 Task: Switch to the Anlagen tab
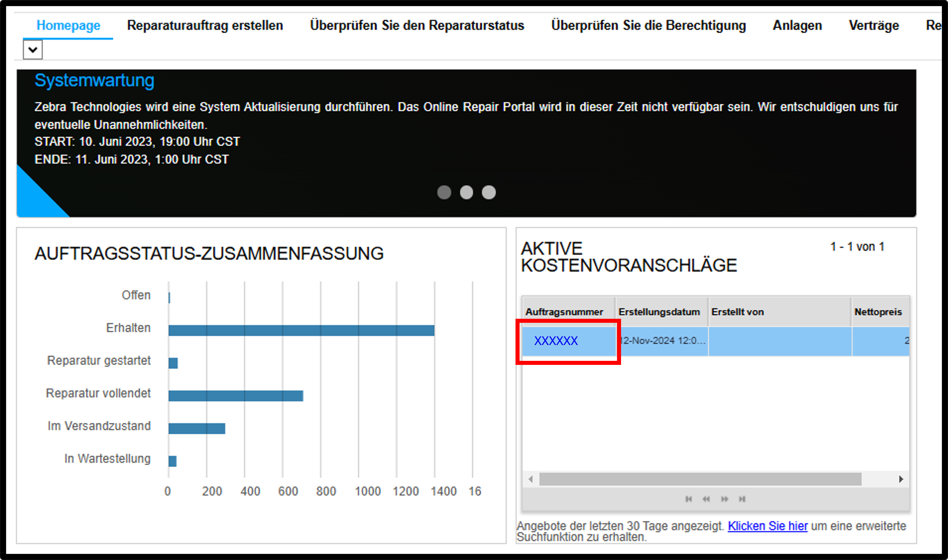(797, 25)
